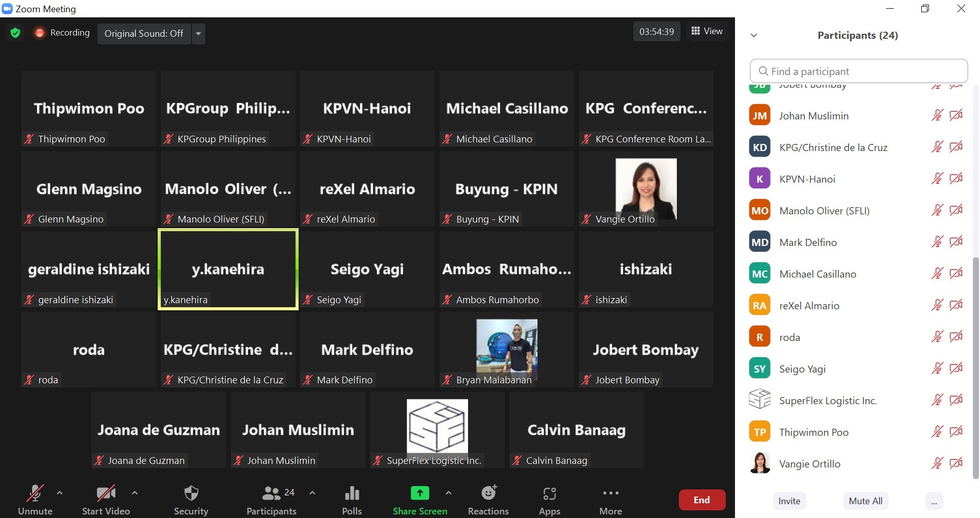Expand the Share Screen options arrow
980x518 pixels.
[x=448, y=493]
